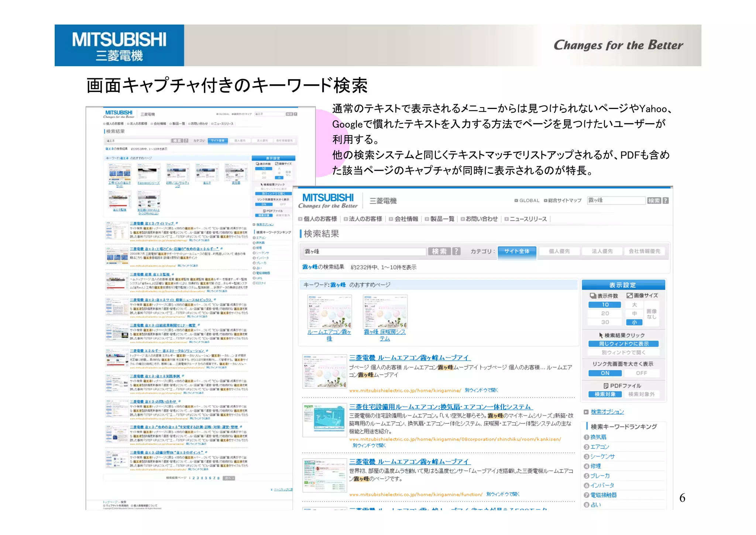Screen dimensions: 756x535
Task: Click ranking keyword エアコン
Action: pos(599,447)
